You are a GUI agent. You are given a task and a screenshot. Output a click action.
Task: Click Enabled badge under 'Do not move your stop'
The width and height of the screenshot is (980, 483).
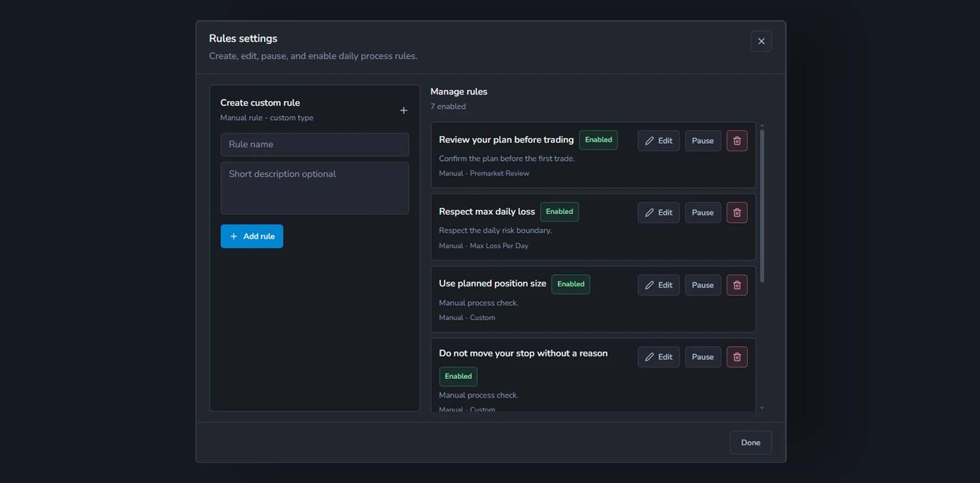[458, 376]
